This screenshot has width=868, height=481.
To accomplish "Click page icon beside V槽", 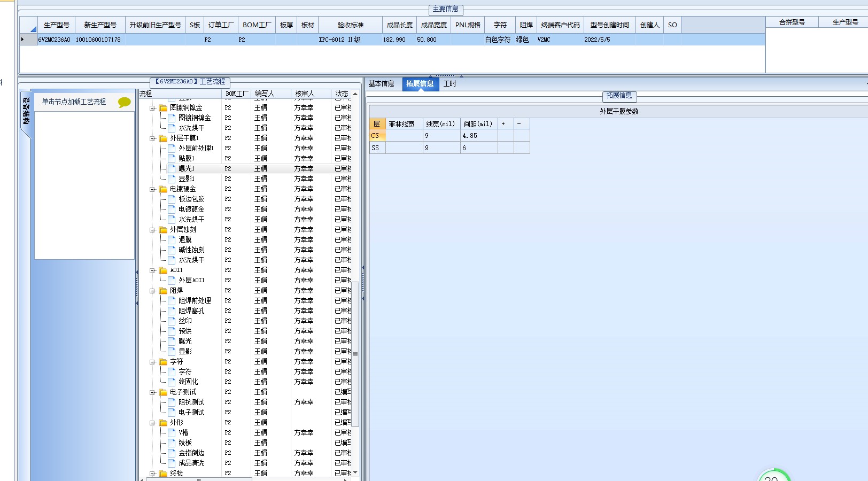I will pyautogui.click(x=172, y=432).
